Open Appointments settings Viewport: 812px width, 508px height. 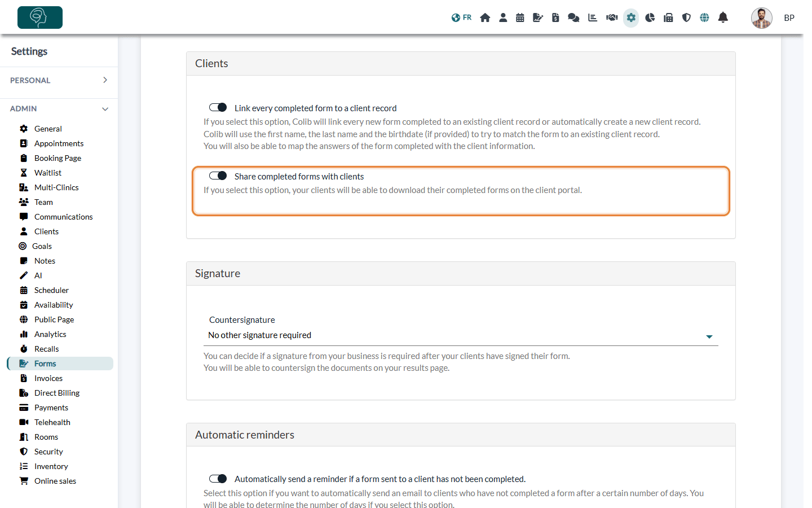coord(60,143)
